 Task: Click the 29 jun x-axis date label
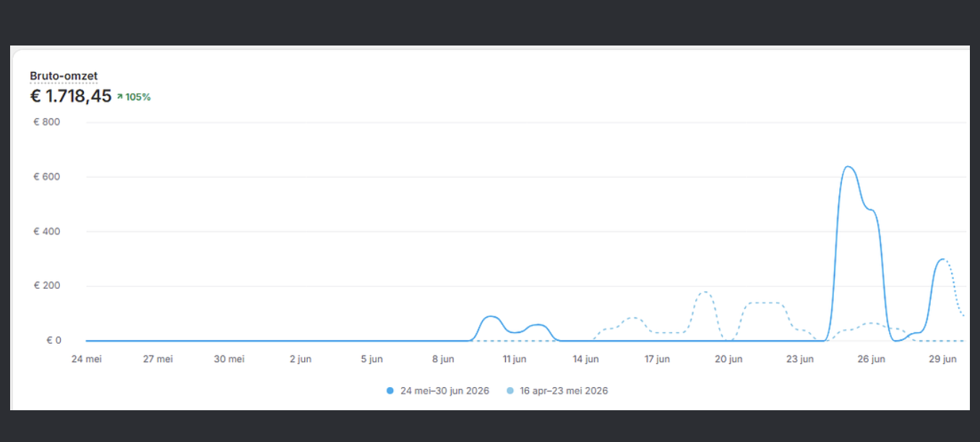coord(943,359)
